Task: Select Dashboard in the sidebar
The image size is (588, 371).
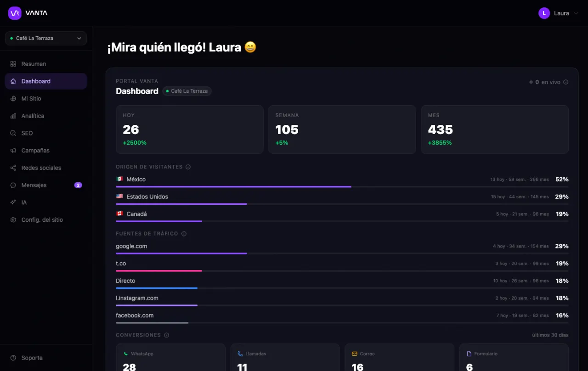Action: click(46, 81)
